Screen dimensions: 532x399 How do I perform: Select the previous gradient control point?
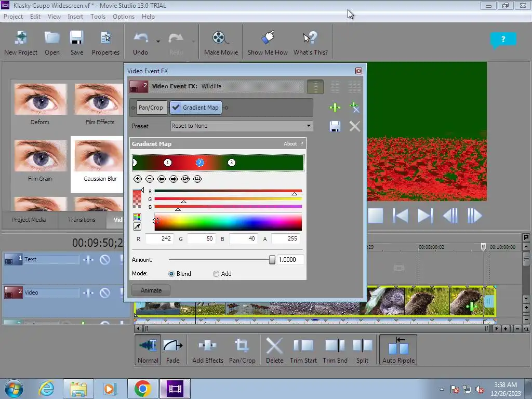(x=162, y=179)
